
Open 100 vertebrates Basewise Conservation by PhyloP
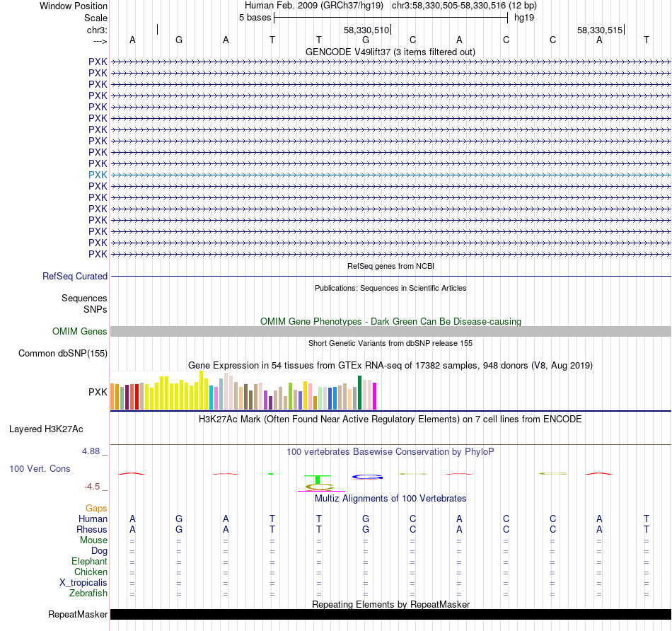tap(390, 452)
